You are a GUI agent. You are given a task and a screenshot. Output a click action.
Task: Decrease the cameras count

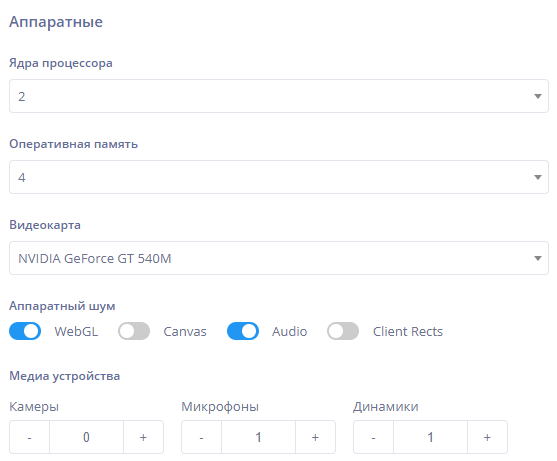pos(29,437)
